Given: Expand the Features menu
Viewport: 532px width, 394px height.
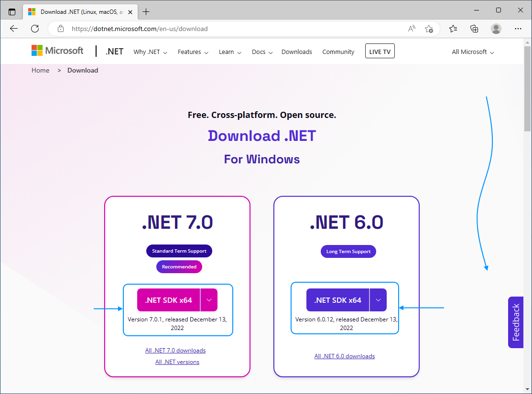Looking at the screenshot, I should 193,52.
